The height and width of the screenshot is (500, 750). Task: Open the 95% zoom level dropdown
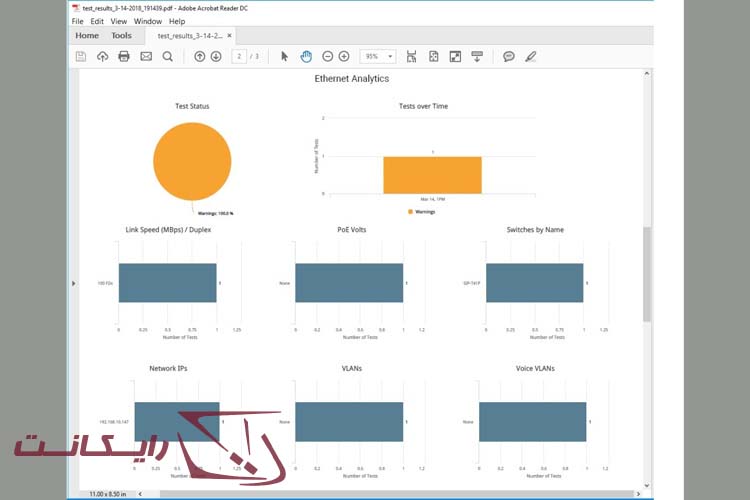pyautogui.click(x=377, y=57)
